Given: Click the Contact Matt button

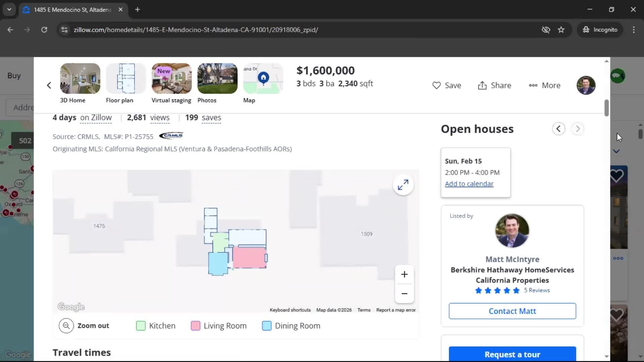Looking at the screenshot, I should pos(512,311).
